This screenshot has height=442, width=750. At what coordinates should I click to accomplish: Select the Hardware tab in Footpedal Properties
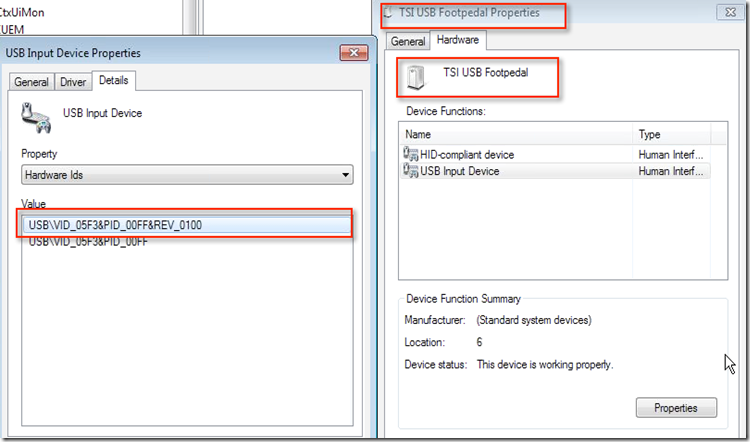[458, 40]
